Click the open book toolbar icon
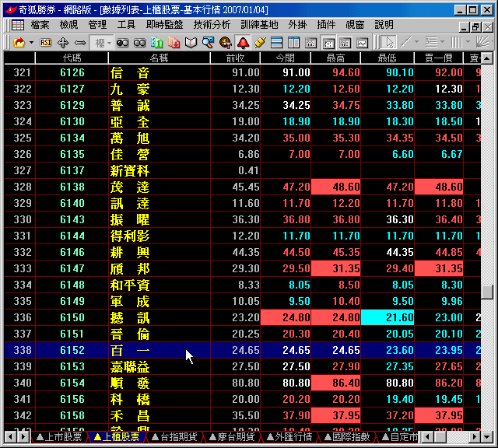The image size is (498, 448). pos(191,43)
